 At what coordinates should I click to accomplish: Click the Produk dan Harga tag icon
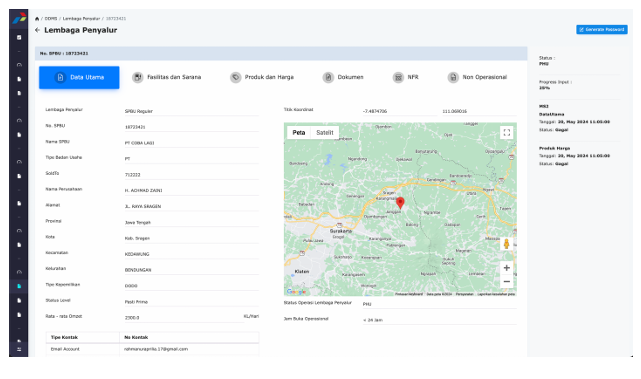[235, 77]
